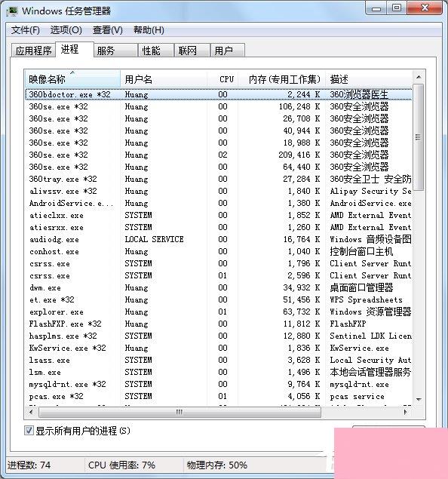Select the et.exe *32 process

219,299
